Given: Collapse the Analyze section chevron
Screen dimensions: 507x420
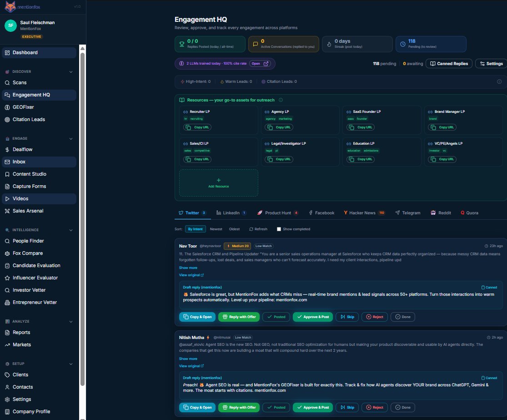Looking at the screenshot, I should click(x=71, y=322).
